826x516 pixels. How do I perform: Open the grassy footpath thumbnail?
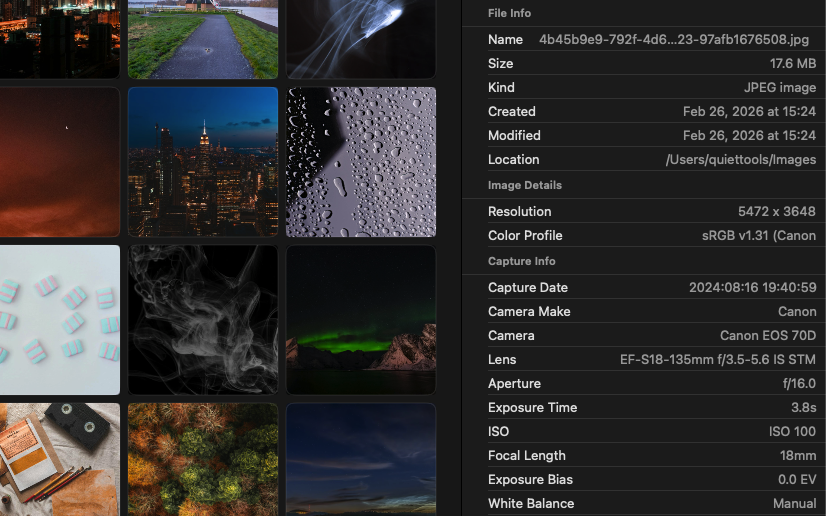point(203,39)
